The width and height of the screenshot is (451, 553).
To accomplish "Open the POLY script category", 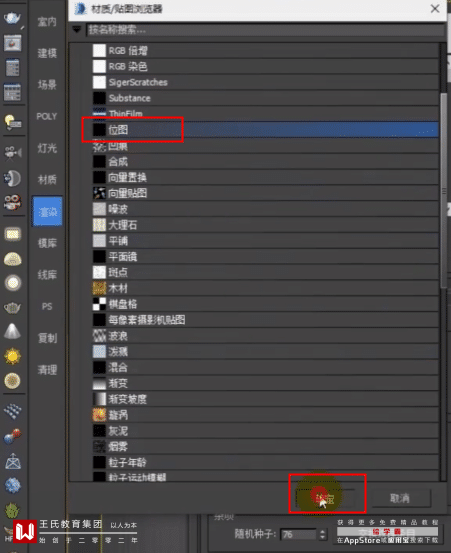I will (x=47, y=116).
